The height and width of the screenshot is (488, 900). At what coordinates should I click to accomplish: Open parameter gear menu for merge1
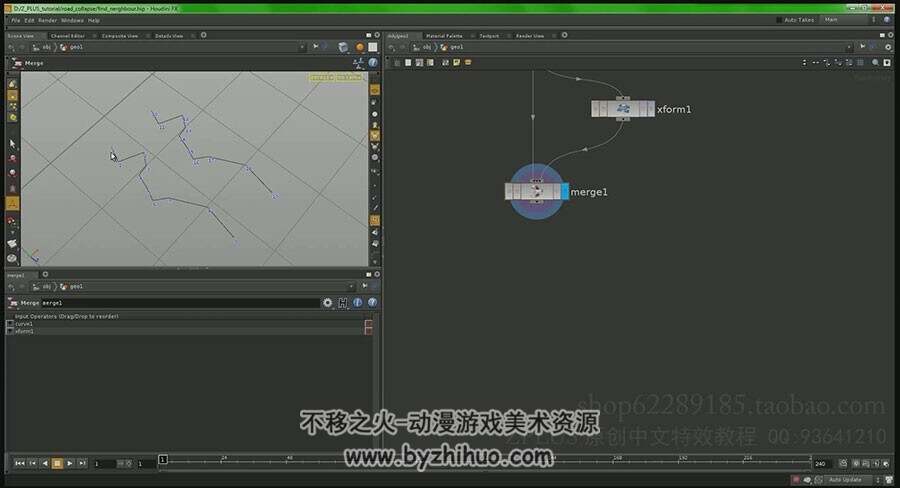[x=327, y=303]
